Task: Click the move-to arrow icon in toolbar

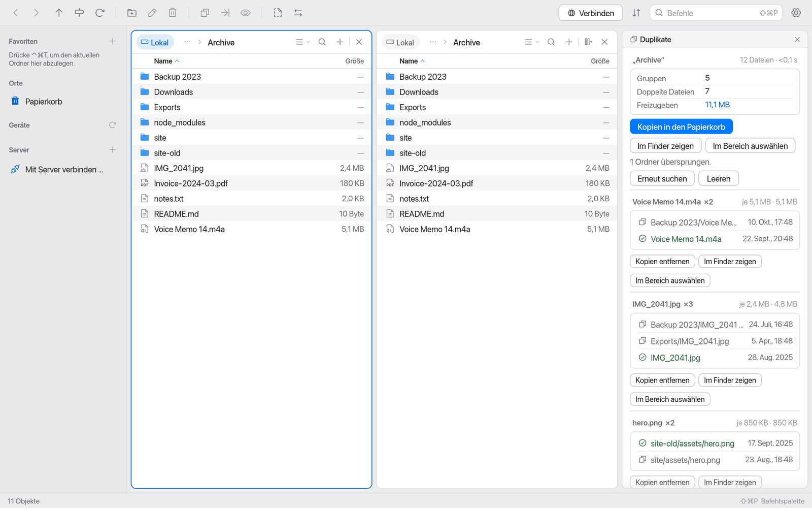Action: pyautogui.click(x=225, y=13)
